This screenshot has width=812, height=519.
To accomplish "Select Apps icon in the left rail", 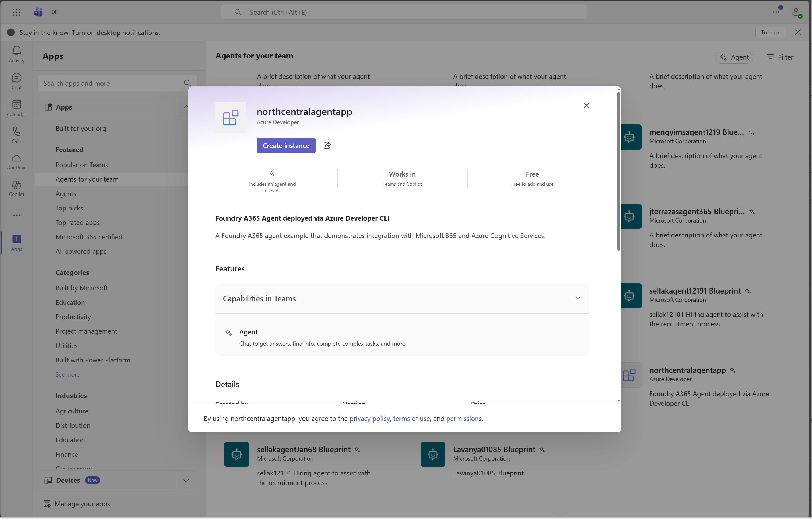I will (17, 243).
